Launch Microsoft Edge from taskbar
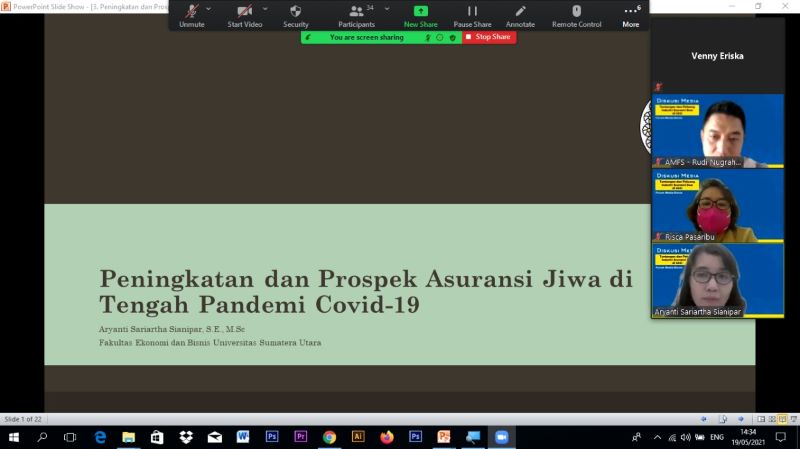This screenshot has height=449, width=800. [x=101, y=437]
